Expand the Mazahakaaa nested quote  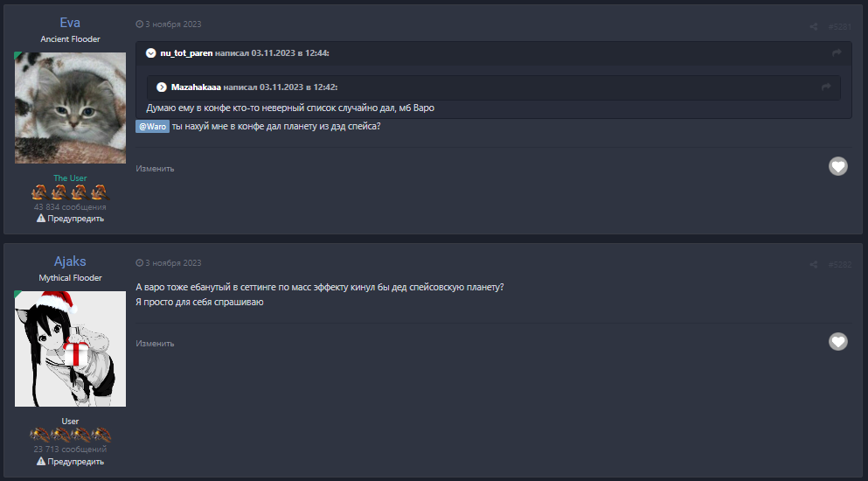[x=162, y=87]
